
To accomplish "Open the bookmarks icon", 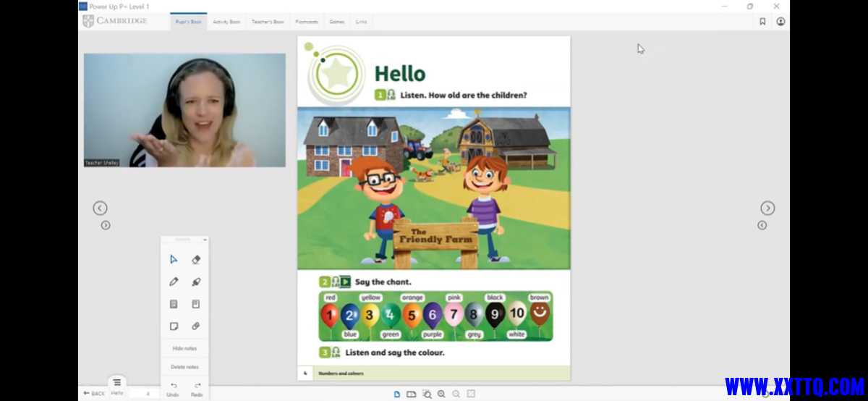I will tap(762, 22).
